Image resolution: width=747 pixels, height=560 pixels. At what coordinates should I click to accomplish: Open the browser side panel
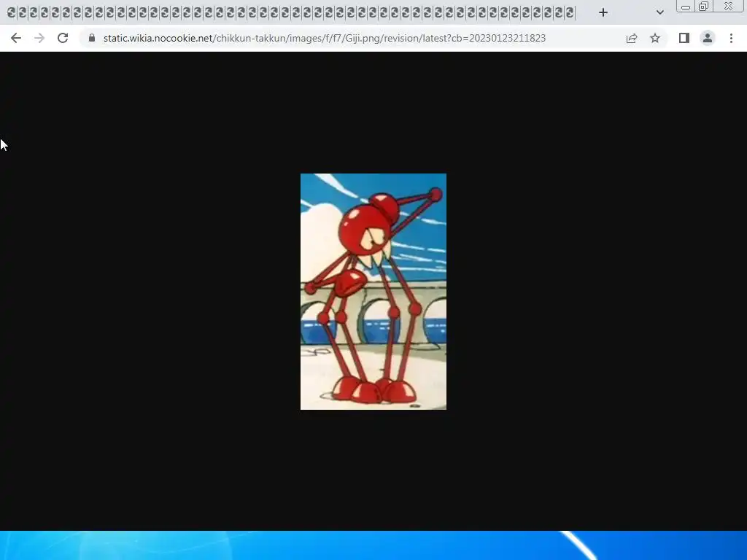(684, 38)
